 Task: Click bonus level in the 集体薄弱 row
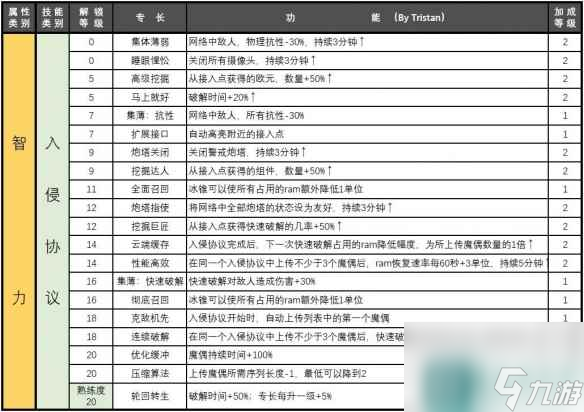[565, 42]
